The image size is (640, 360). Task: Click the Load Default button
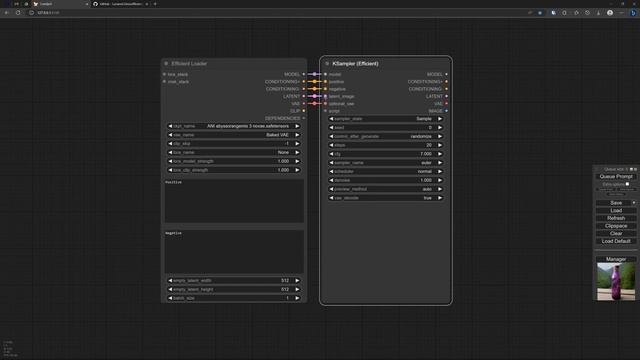coord(616,242)
